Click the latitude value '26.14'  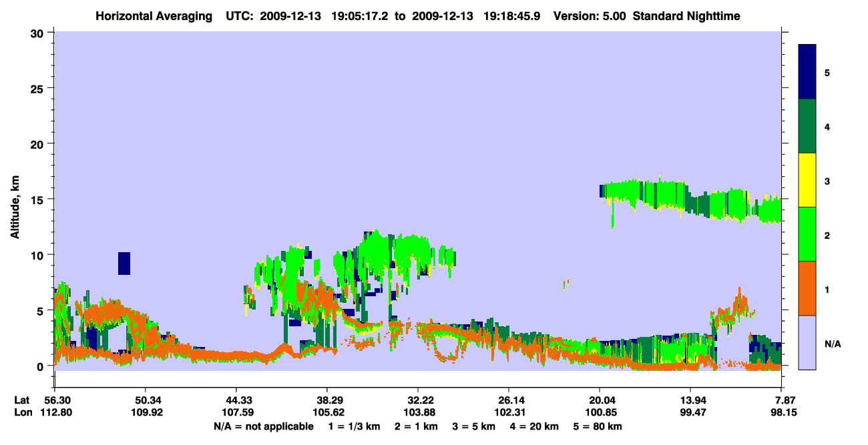click(x=509, y=400)
